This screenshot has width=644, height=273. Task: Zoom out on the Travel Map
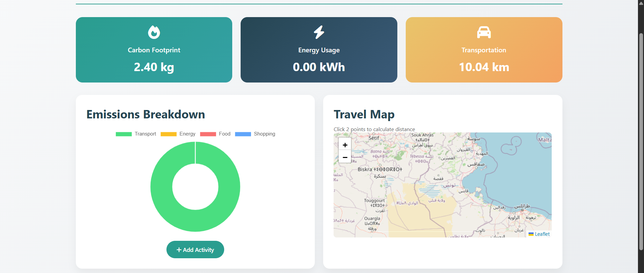tap(345, 157)
